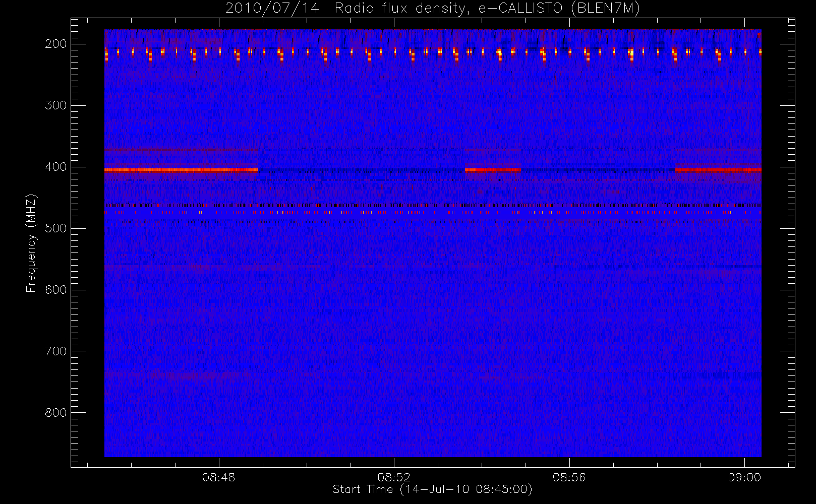Click the 09:00 time tick label
This screenshot has width=816, height=504.
(x=744, y=477)
